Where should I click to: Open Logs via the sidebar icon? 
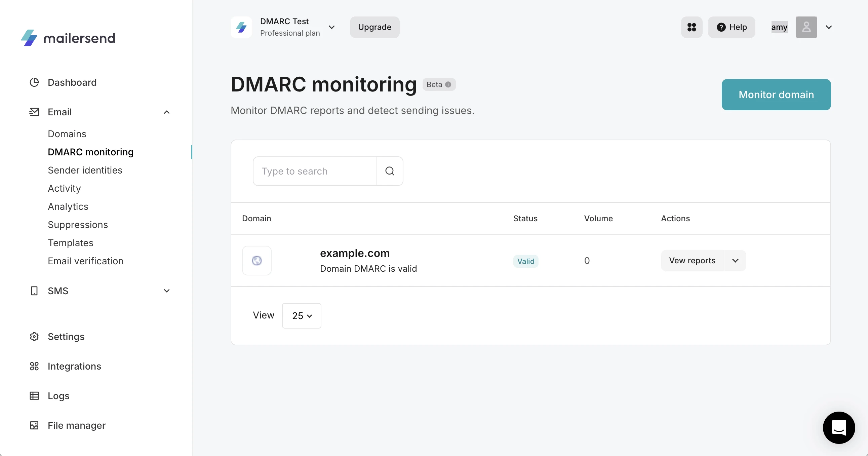coord(34,396)
